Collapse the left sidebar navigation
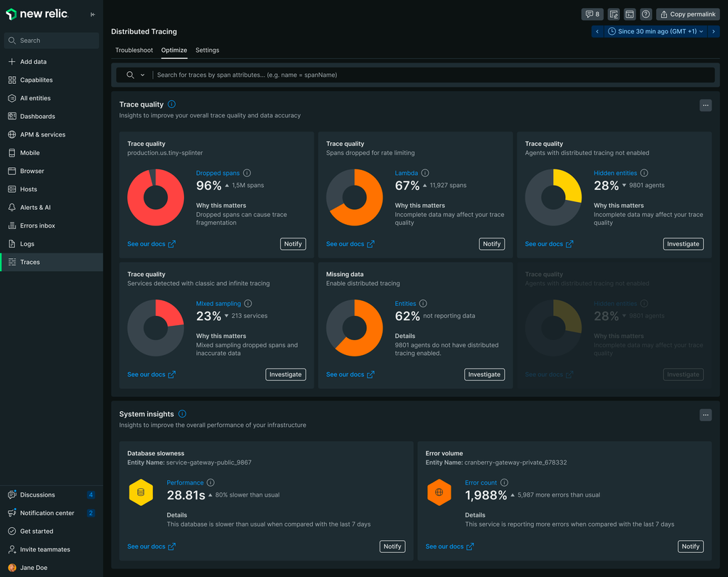This screenshot has width=728, height=577. click(x=93, y=14)
